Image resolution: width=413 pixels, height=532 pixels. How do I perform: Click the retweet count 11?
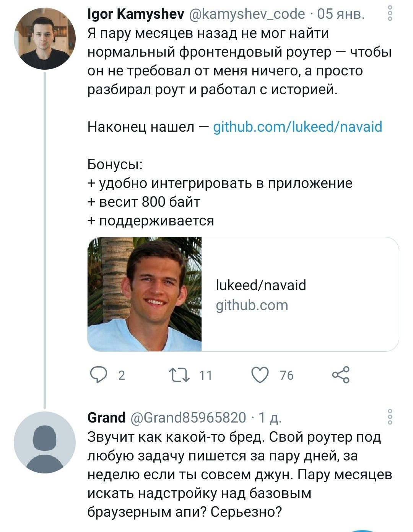point(205,375)
